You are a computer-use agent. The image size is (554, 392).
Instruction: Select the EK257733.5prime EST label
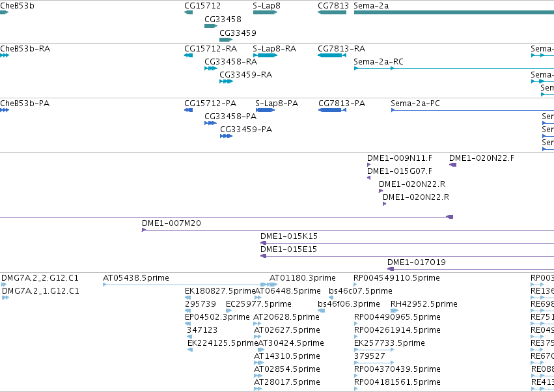(389, 344)
